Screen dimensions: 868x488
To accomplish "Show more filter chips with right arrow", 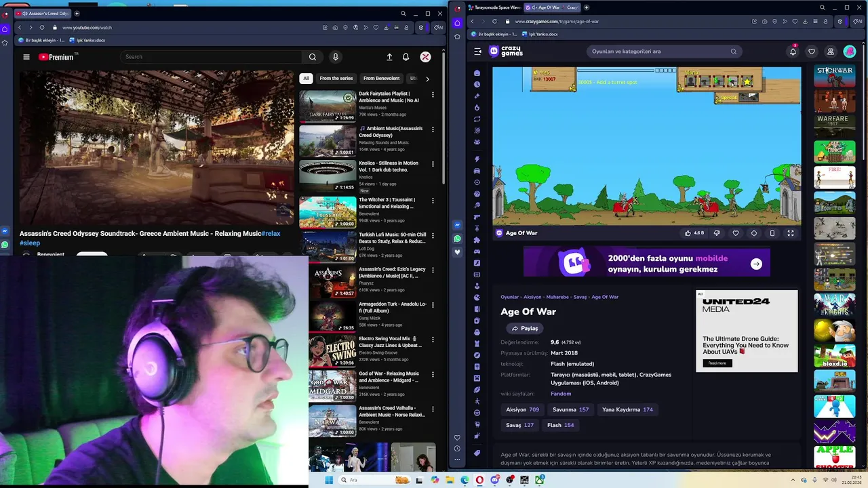I will (427, 79).
